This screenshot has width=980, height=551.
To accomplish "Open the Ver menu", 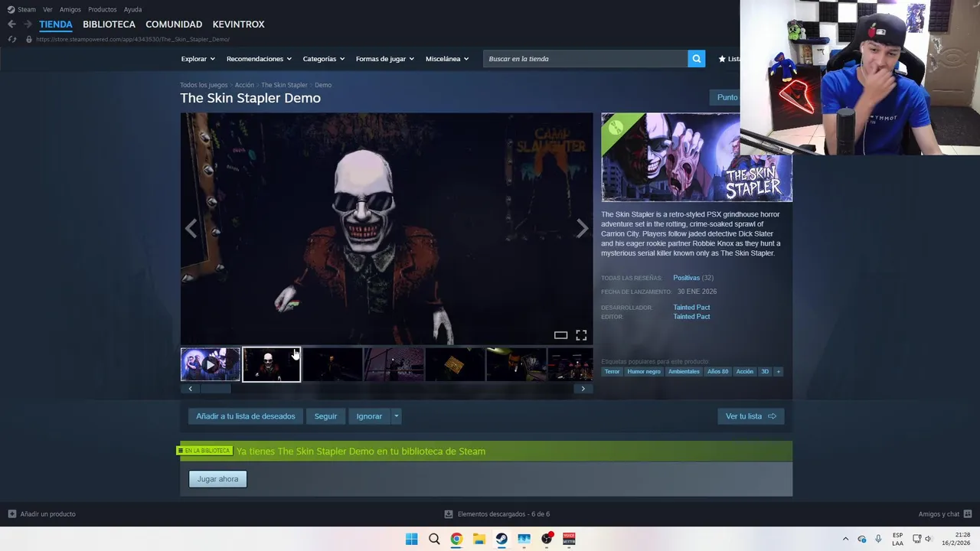I will tap(48, 9).
